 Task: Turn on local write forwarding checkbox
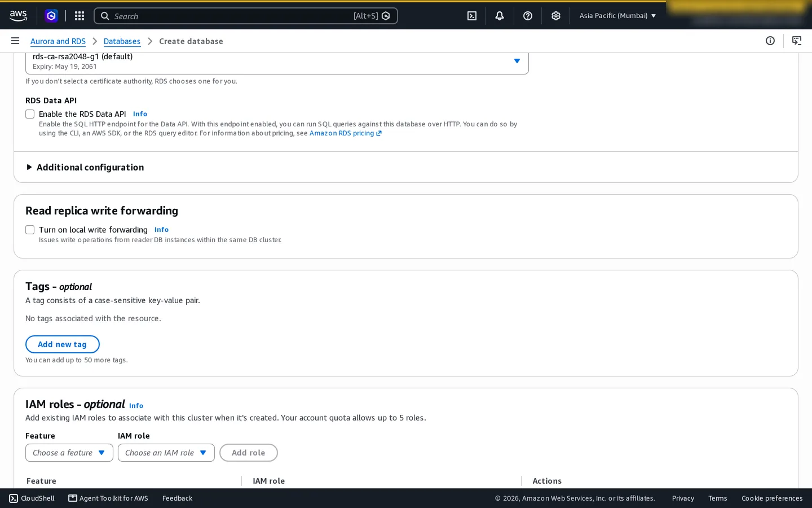(x=30, y=230)
